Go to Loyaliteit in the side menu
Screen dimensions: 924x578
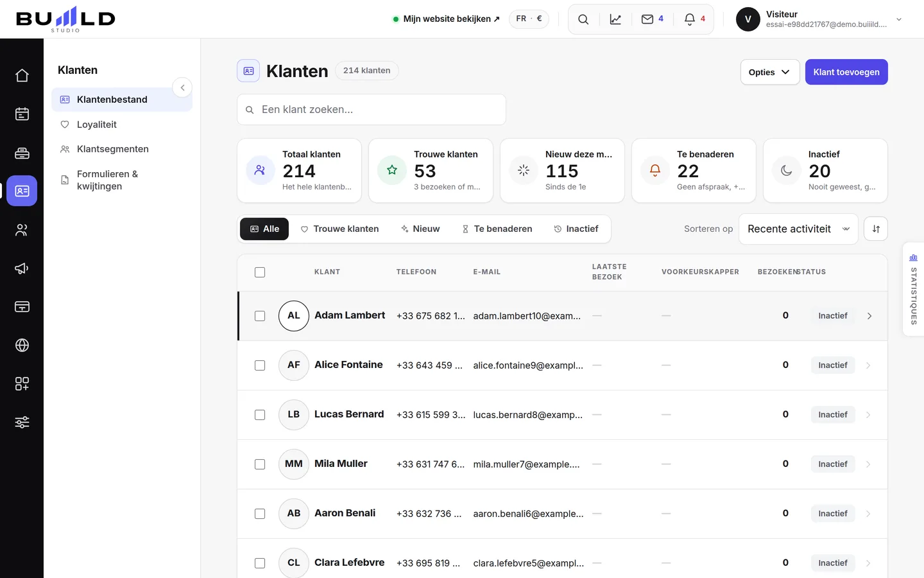pos(122,125)
